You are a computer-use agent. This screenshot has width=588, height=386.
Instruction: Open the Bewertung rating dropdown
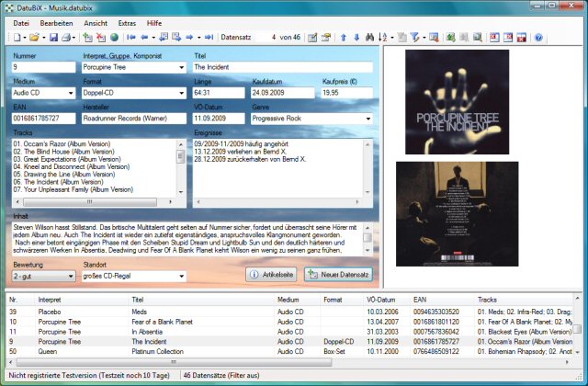click(70, 276)
